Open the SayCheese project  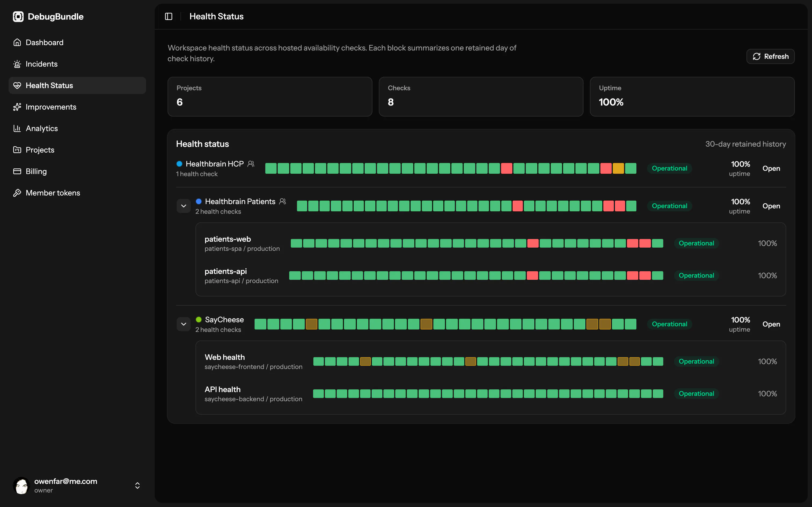[x=771, y=324]
